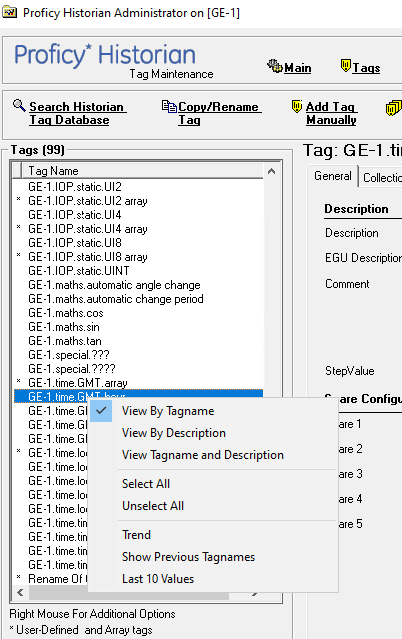Select the GE-1.maths.cos tag

(66, 313)
